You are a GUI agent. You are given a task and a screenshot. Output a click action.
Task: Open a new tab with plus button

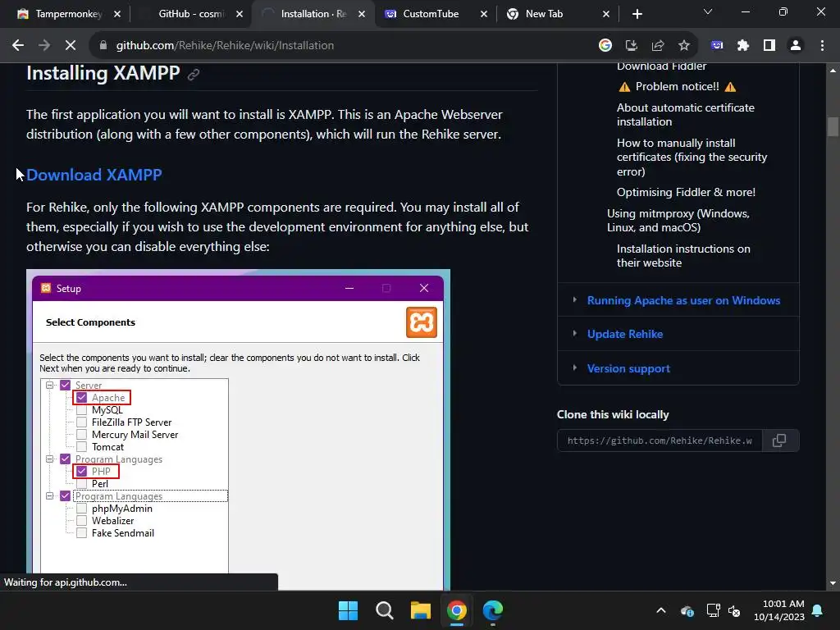coord(637,14)
